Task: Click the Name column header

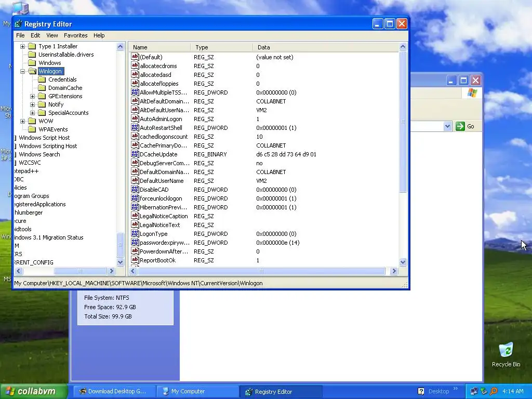Action: (160, 47)
